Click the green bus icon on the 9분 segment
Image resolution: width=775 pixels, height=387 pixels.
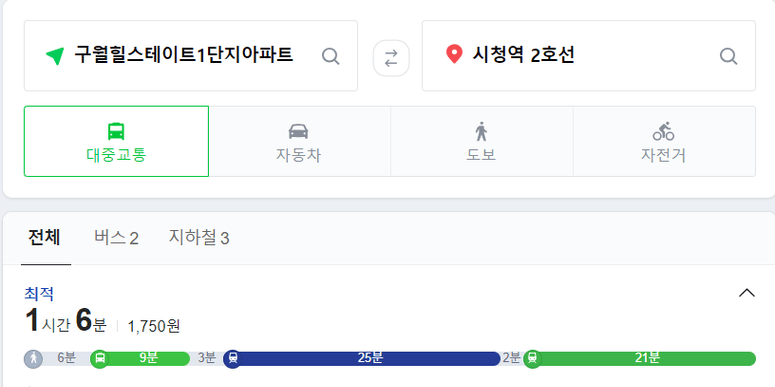[99, 359]
